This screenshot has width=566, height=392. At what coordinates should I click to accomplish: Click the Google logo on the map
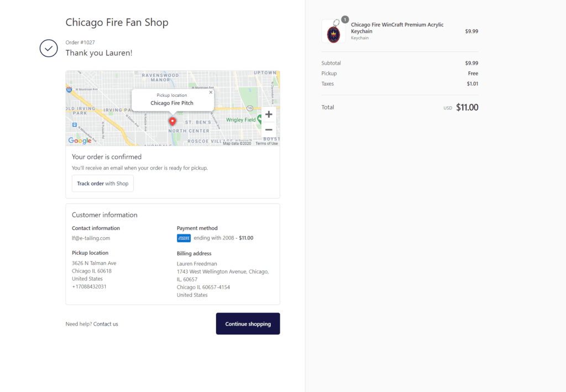[x=80, y=140]
